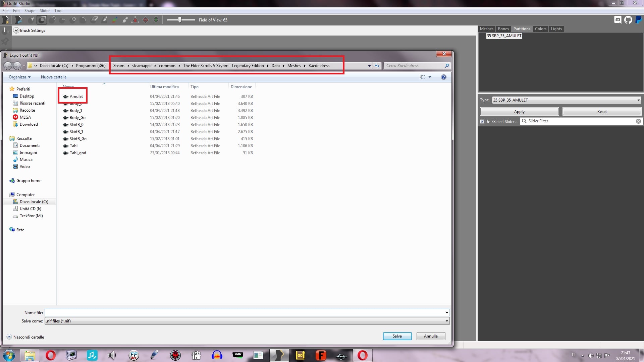Image resolution: width=644 pixels, height=362 pixels.
Task: Select the red triangle vertex edit tool
Action: point(135,20)
